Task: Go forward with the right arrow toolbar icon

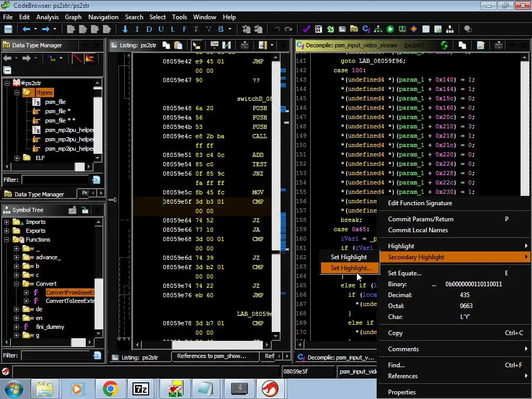Action: pyautogui.click(x=46, y=29)
